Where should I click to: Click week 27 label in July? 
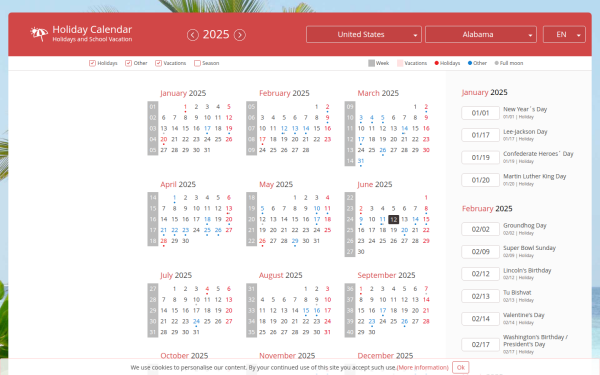click(x=153, y=289)
